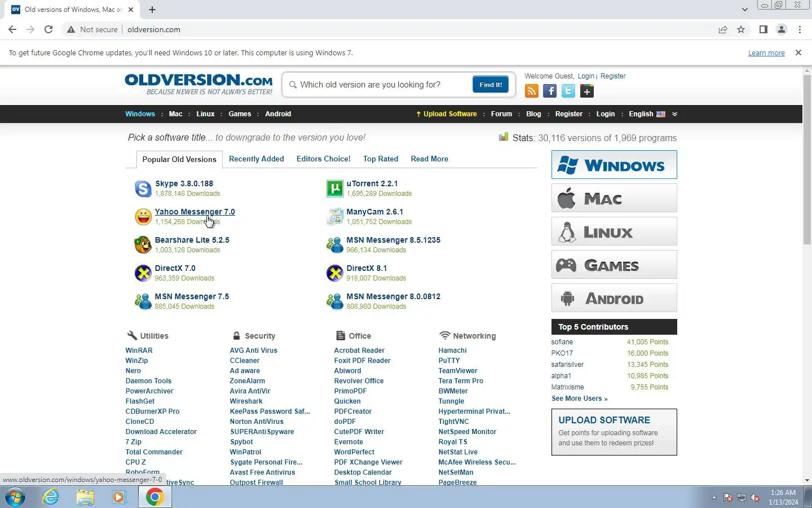Click the Upload Software link
The image size is (812, 508).
(x=447, y=114)
